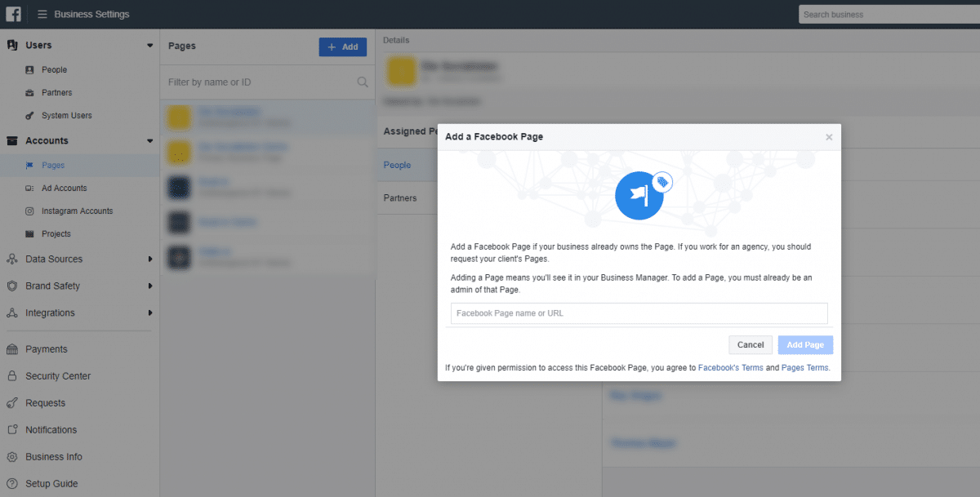Open the Facebook's Terms link
The height and width of the screenshot is (497, 980).
[x=731, y=368]
